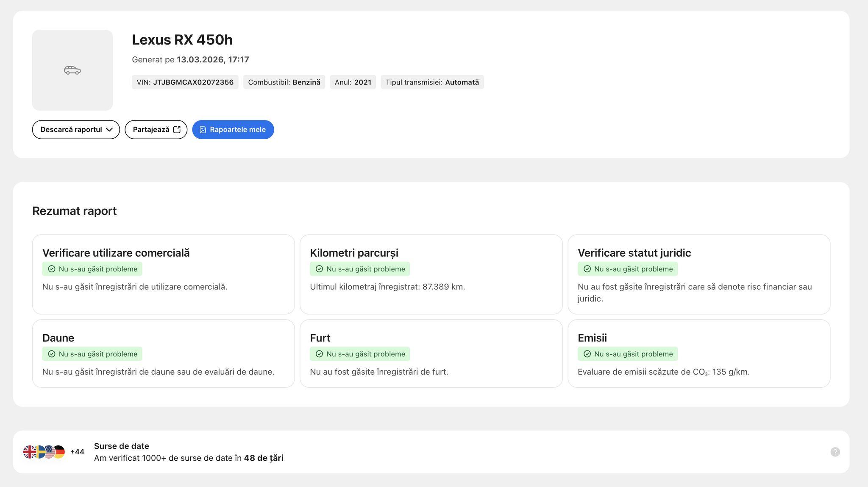Select the VIN number tag
868x487 pixels.
point(185,82)
